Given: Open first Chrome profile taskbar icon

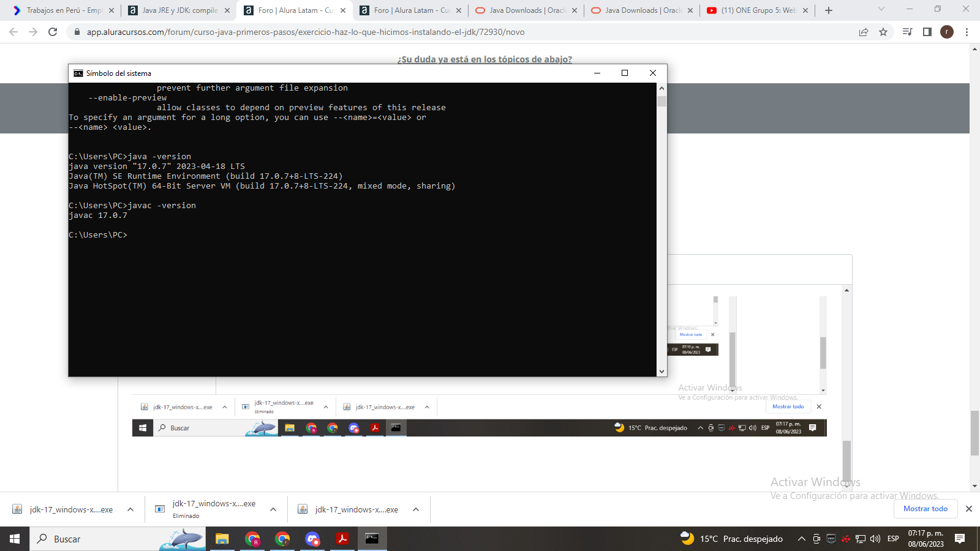Looking at the screenshot, I should [x=252, y=539].
